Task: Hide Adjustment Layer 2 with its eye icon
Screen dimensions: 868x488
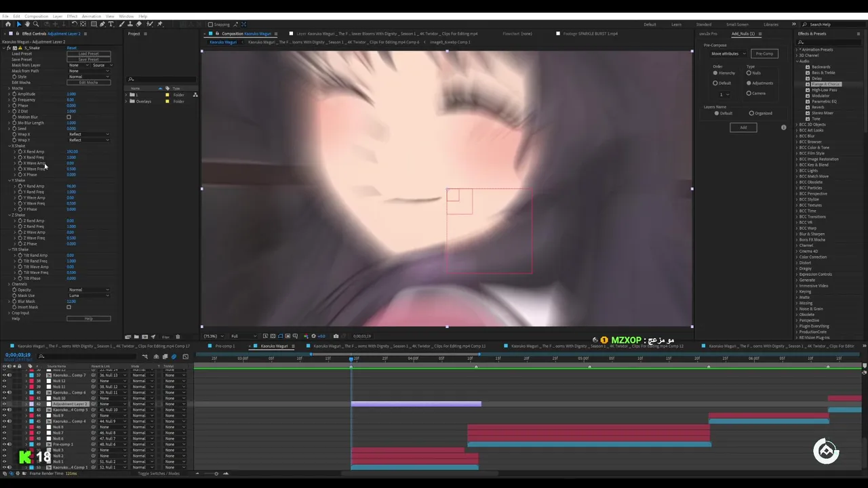Action: pyautogui.click(x=4, y=404)
